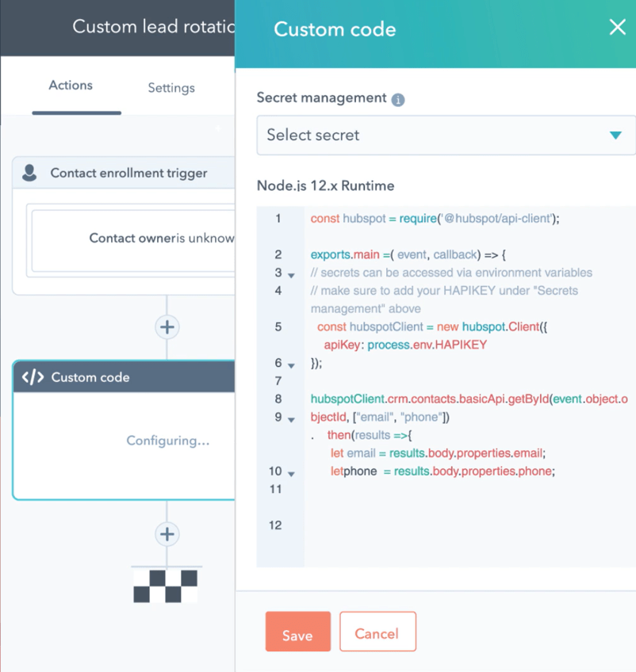Click the let phone results.body.properties line

tap(443, 472)
